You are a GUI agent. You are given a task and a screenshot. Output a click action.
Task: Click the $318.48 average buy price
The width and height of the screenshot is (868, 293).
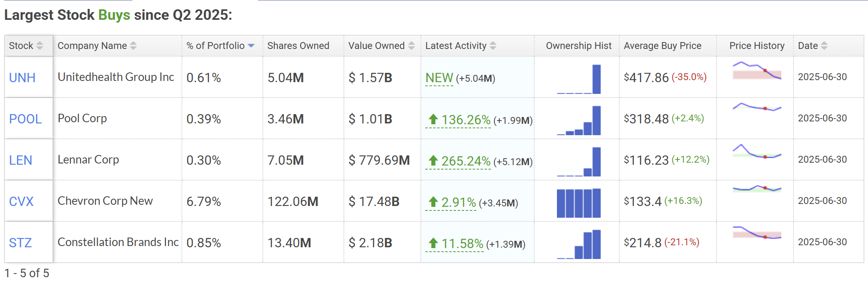pyautogui.click(x=646, y=119)
